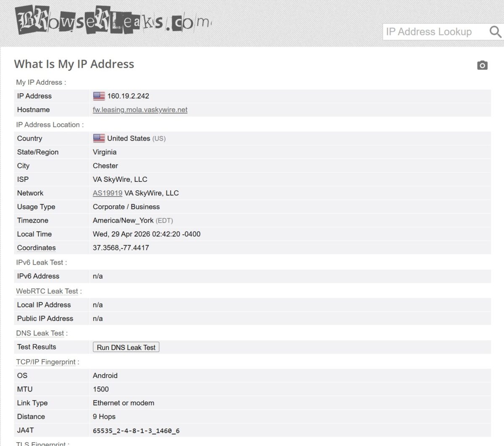The width and height of the screenshot is (504, 446).
Task: Click the Usage Type row label
Action: tap(36, 207)
